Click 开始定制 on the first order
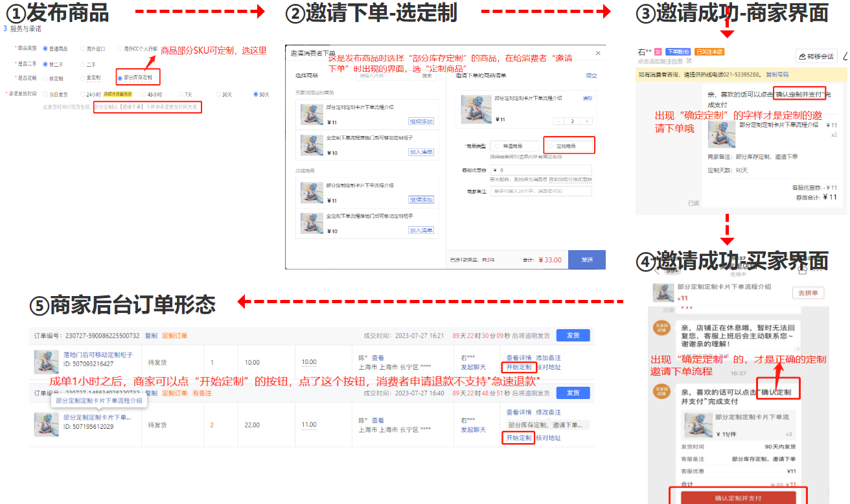This screenshot has width=850, height=504. (x=518, y=368)
